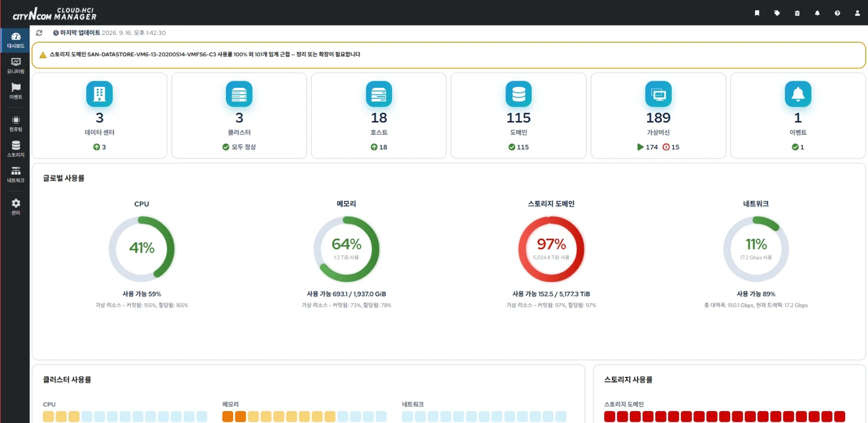
Task: Open 네트워크 in the sidebar
Action: (15, 175)
